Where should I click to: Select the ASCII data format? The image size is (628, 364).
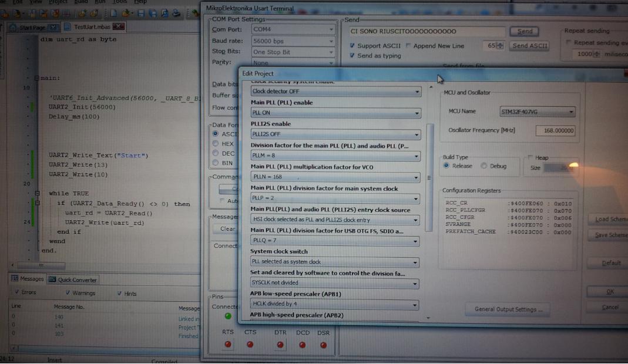(216, 134)
